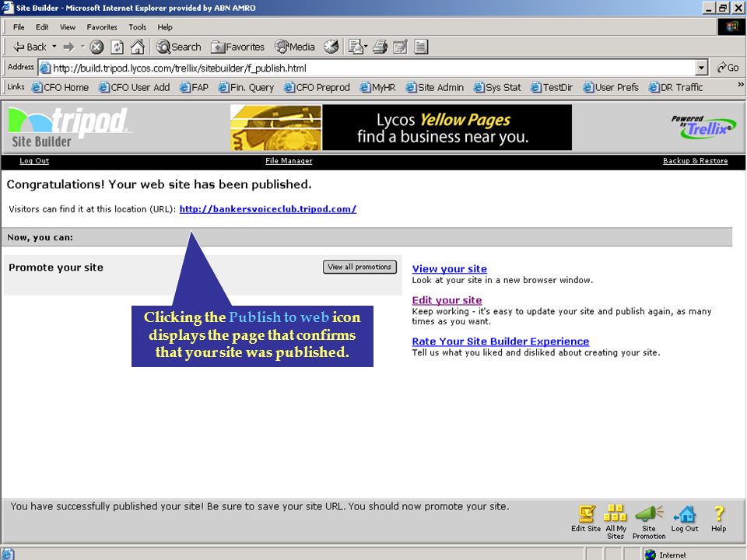747x560 pixels.
Task: Open the View menu
Action: 68,27
